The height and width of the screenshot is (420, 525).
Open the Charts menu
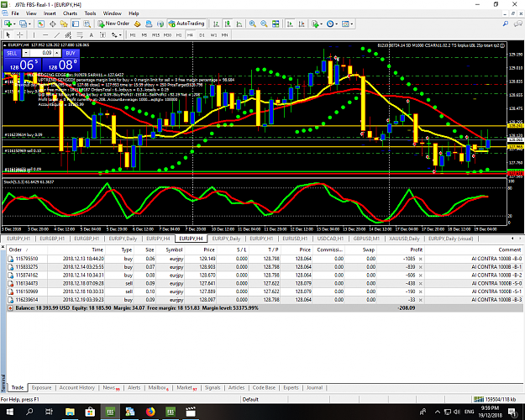click(70, 13)
